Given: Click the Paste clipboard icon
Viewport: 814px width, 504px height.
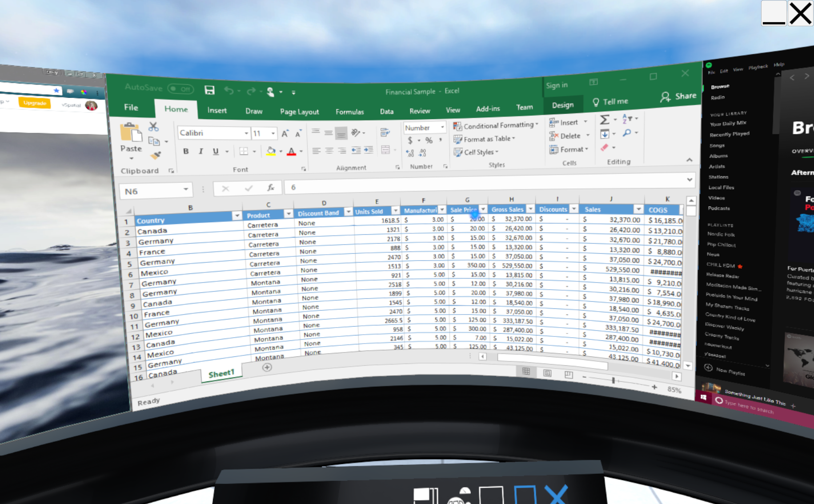Looking at the screenshot, I should [131, 133].
